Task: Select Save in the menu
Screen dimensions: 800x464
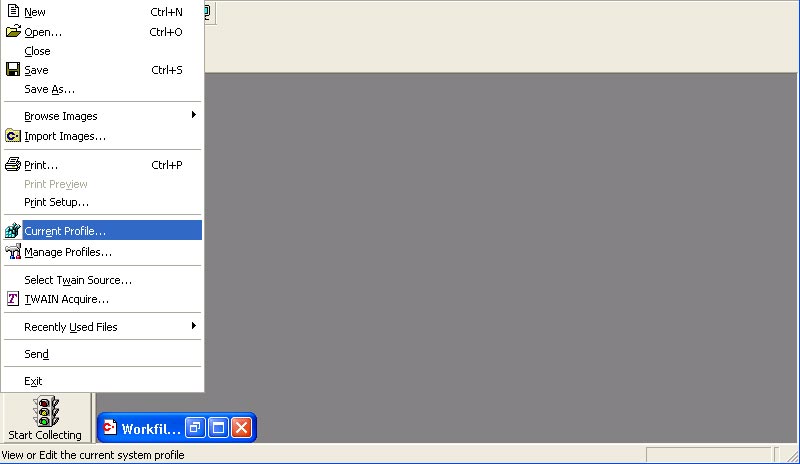Action: coord(102,70)
